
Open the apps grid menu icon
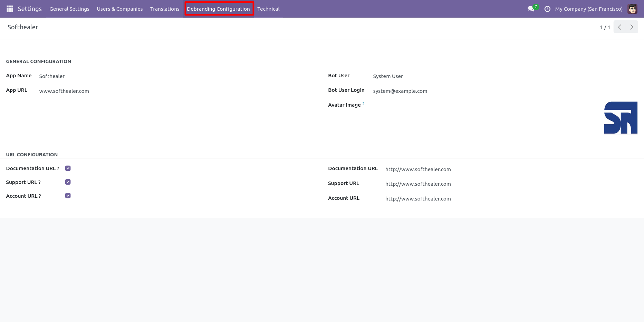[10, 9]
